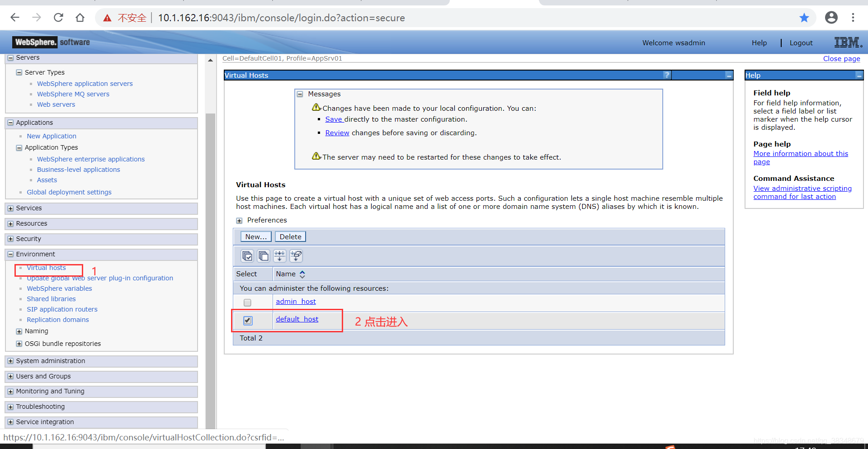Show filter view icon in table toolbar
This screenshot has width=868, height=449.
[x=280, y=256]
